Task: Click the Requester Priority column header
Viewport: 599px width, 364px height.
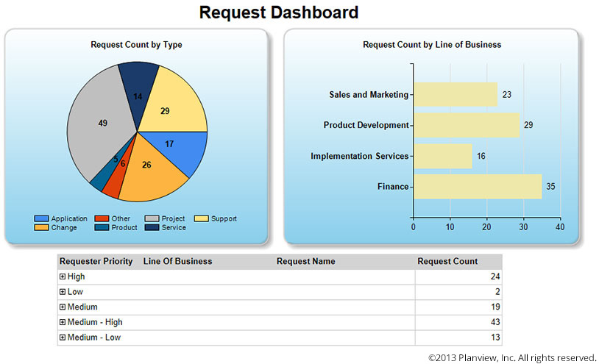Action: pos(96,261)
